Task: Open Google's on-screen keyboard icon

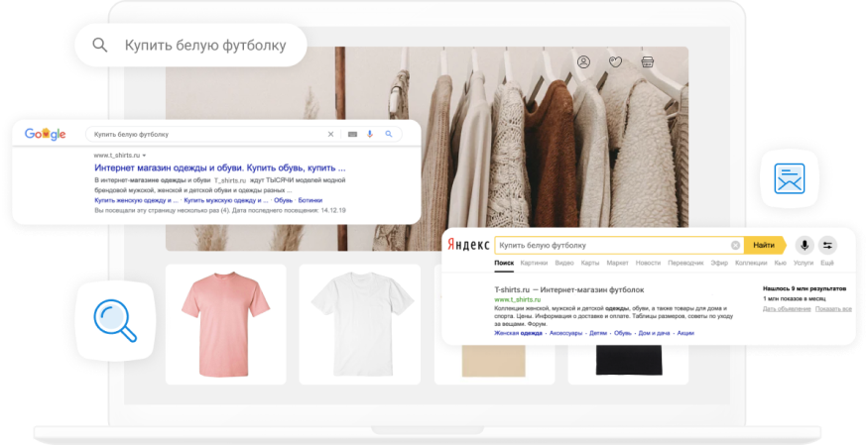Action: point(351,134)
